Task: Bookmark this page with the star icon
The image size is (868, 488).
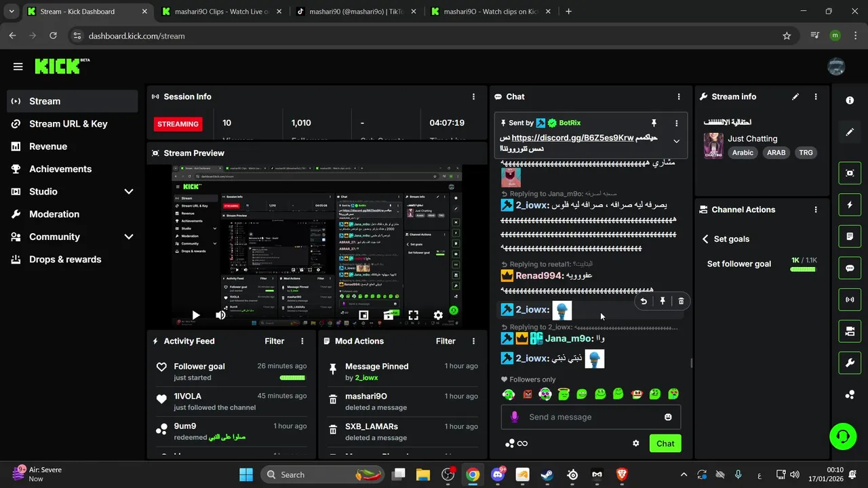Action: (x=787, y=36)
